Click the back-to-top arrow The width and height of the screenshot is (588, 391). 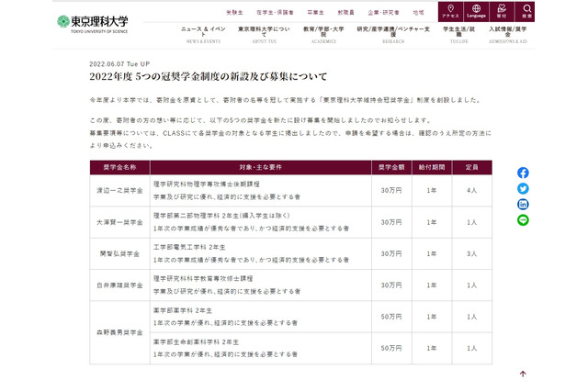523,374
